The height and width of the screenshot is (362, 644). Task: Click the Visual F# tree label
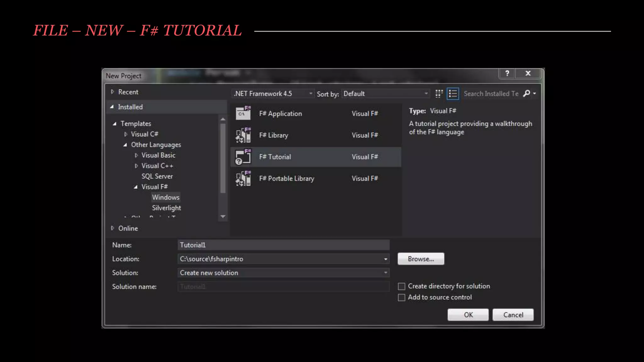(154, 187)
